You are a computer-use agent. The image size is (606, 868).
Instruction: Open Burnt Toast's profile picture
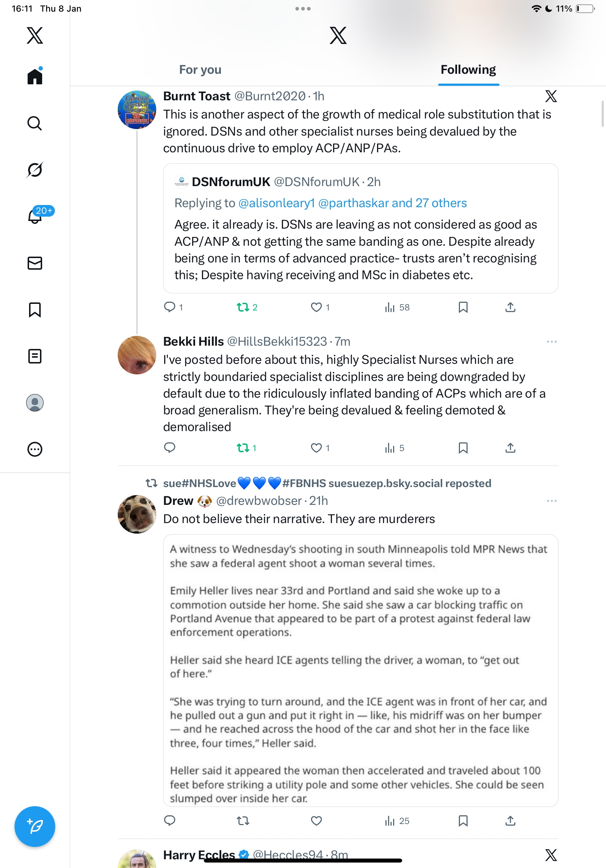137,110
